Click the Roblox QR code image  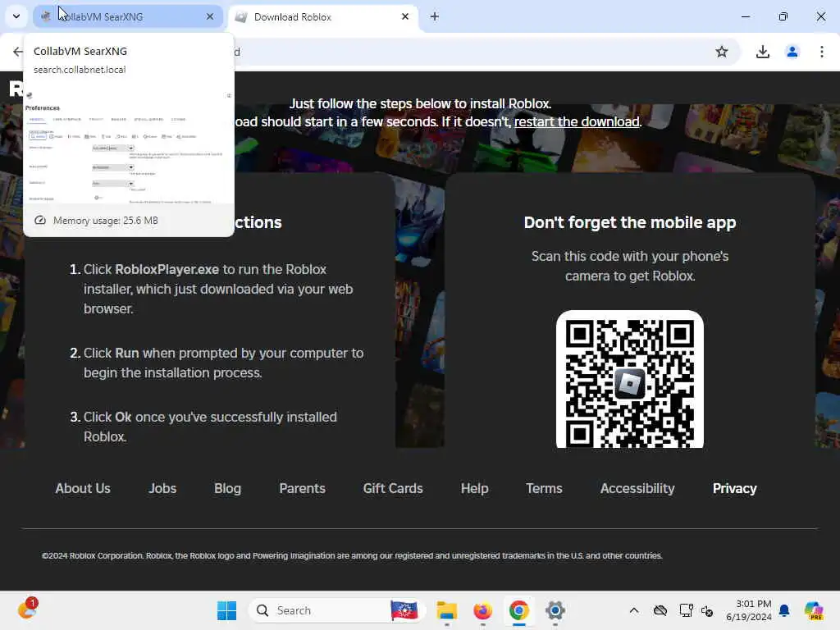click(x=629, y=379)
